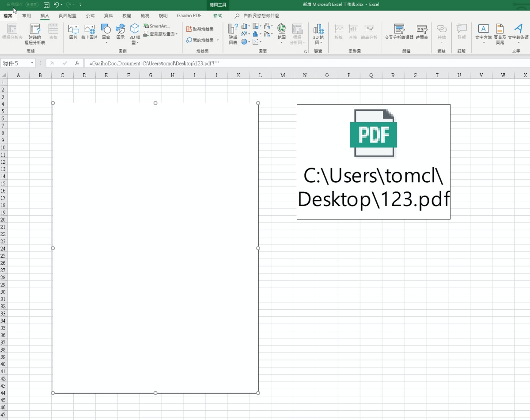Expand the Name Box dropdown arrow
This screenshot has height=420, width=530.
[32, 63]
